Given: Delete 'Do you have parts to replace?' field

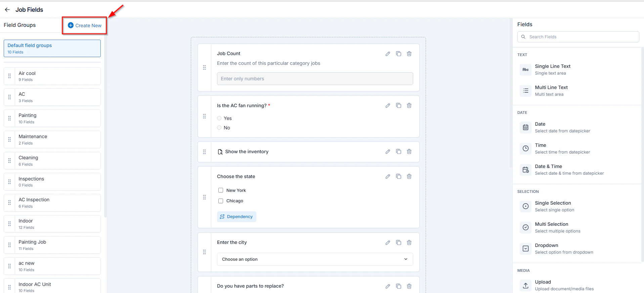Looking at the screenshot, I should [409, 286].
